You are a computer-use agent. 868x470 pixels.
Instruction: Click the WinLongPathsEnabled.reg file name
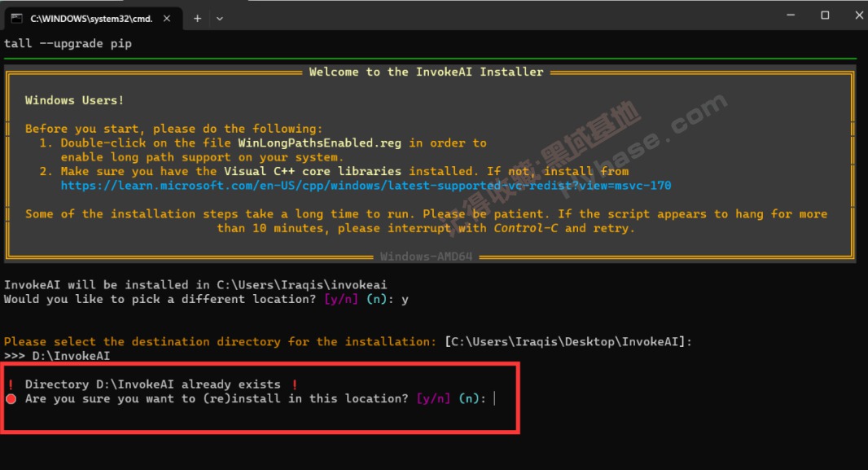[x=319, y=143]
